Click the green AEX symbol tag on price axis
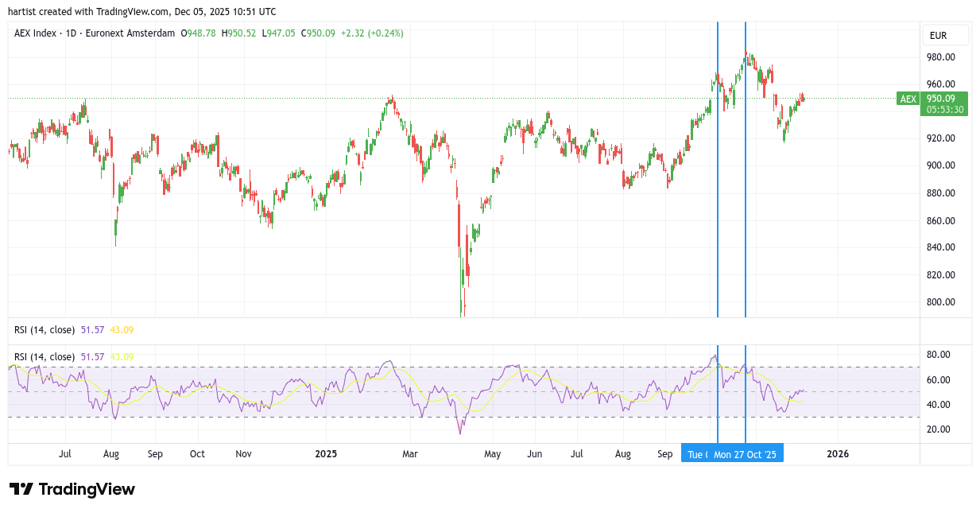The image size is (980, 513). pos(907,99)
